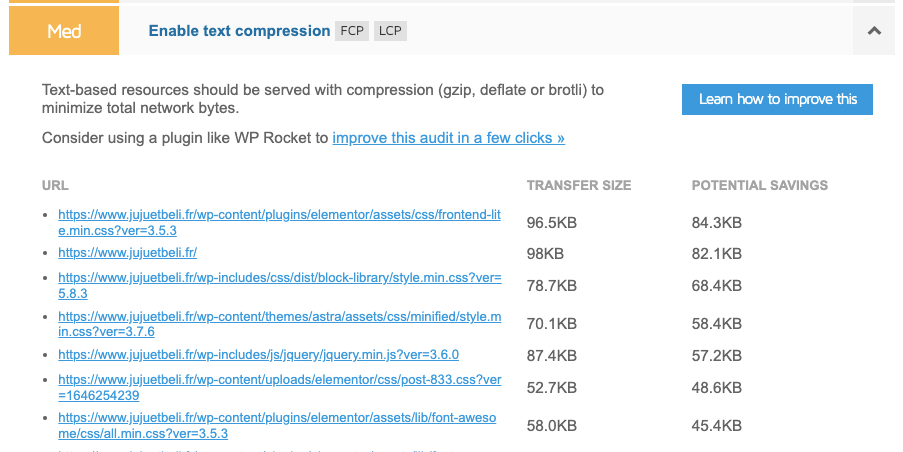The width and height of the screenshot is (903, 452).
Task: Select the 96.5KB transfer size value
Action: (x=552, y=223)
